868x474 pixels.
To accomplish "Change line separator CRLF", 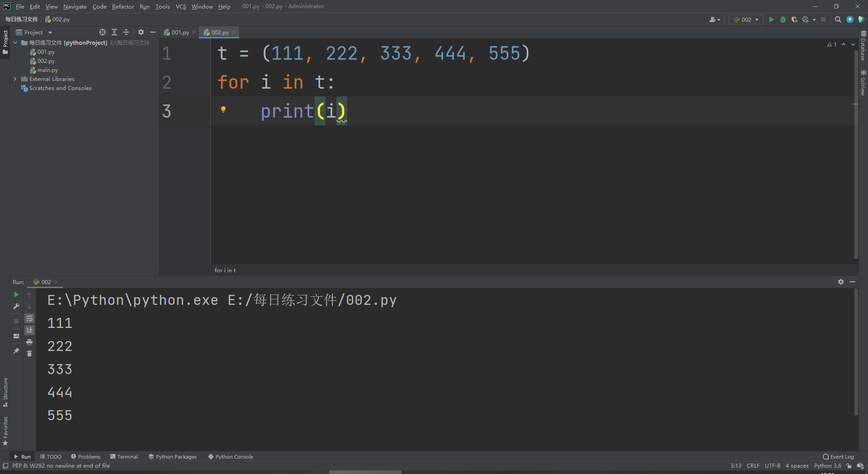I will [x=753, y=466].
